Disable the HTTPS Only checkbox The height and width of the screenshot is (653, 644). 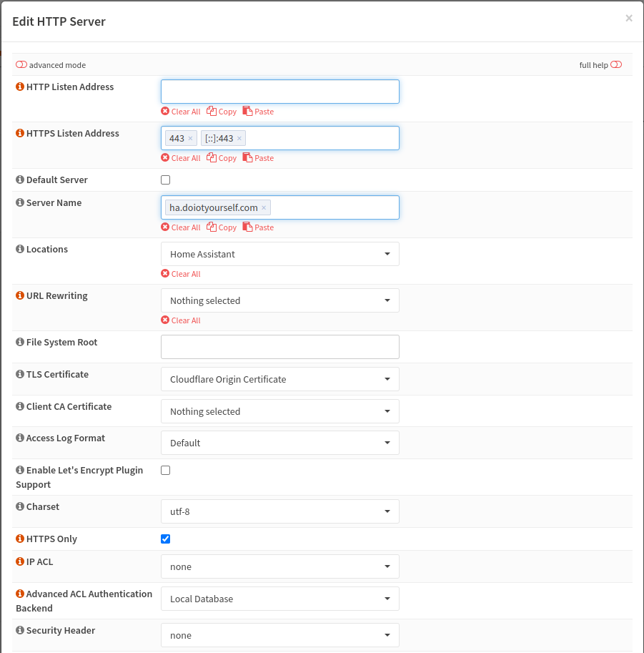165,539
